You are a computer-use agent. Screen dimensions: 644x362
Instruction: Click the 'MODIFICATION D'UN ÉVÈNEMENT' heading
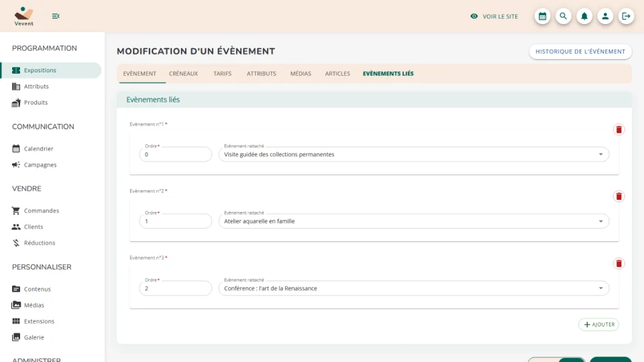[x=196, y=52]
